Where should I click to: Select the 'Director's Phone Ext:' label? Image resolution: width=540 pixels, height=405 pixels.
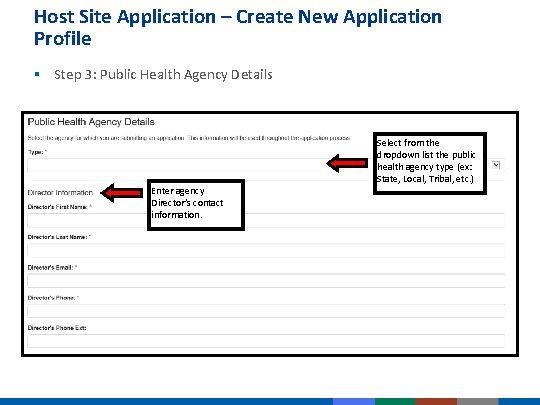pos(57,328)
